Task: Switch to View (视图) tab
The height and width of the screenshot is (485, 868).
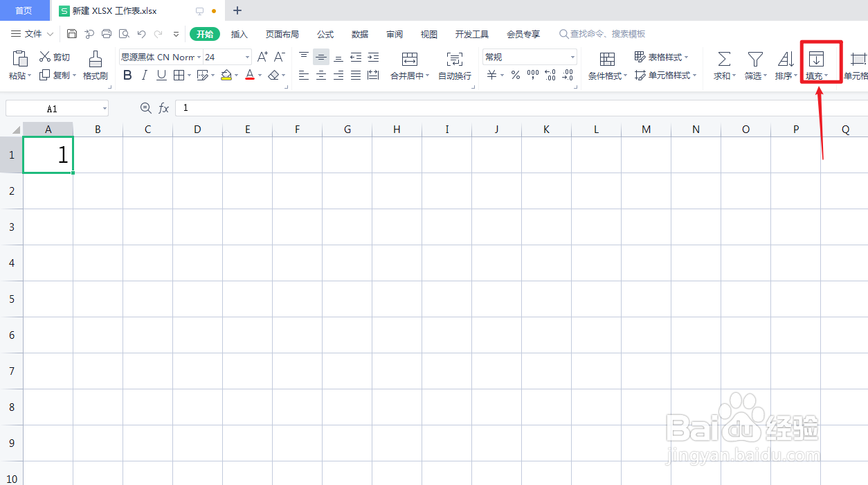Action: pos(429,34)
